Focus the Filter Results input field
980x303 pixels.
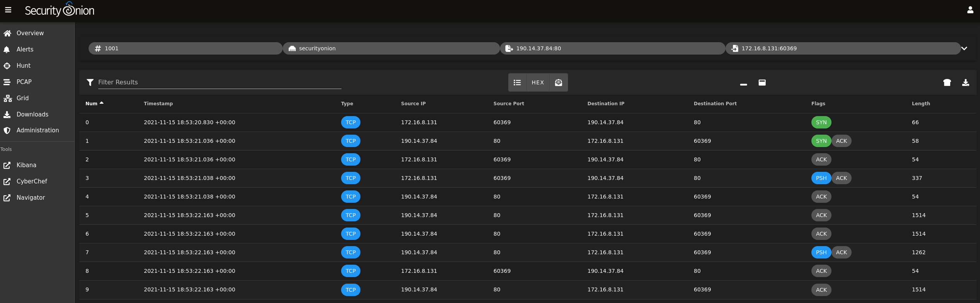click(x=220, y=82)
